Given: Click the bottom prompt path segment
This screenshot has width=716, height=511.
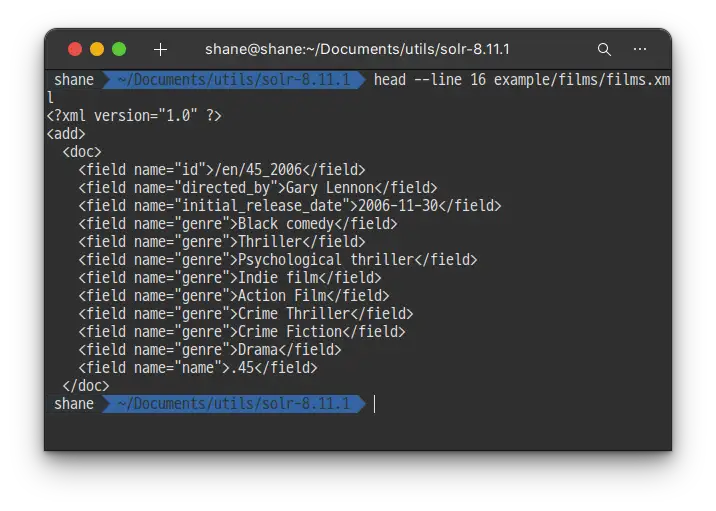Looking at the screenshot, I should 233,404.
